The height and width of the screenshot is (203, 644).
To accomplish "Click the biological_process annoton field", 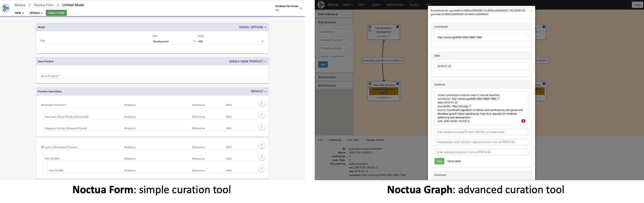I will pyautogui.click(x=334, y=48).
